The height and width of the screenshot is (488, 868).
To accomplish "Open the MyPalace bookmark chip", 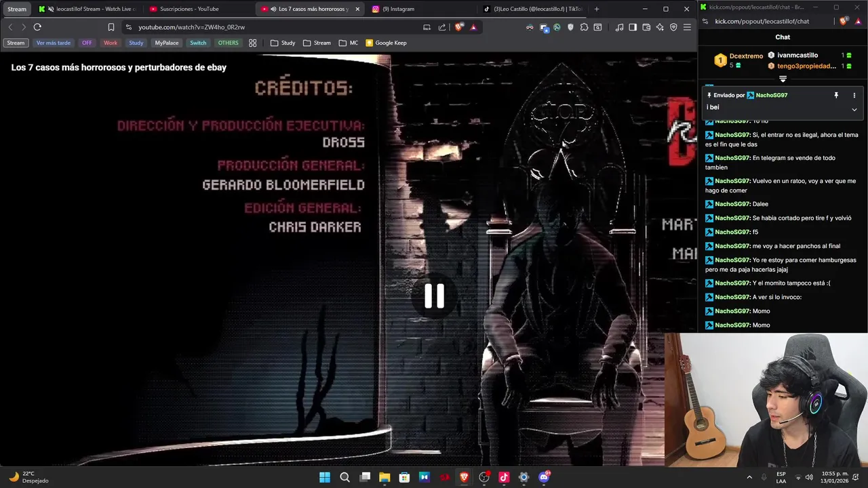I will click(167, 43).
